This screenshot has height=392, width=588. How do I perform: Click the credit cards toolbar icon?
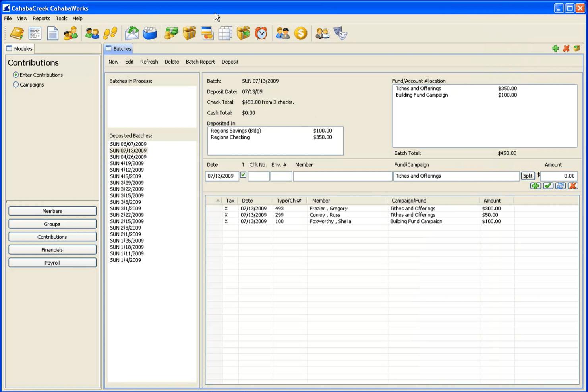click(x=207, y=33)
